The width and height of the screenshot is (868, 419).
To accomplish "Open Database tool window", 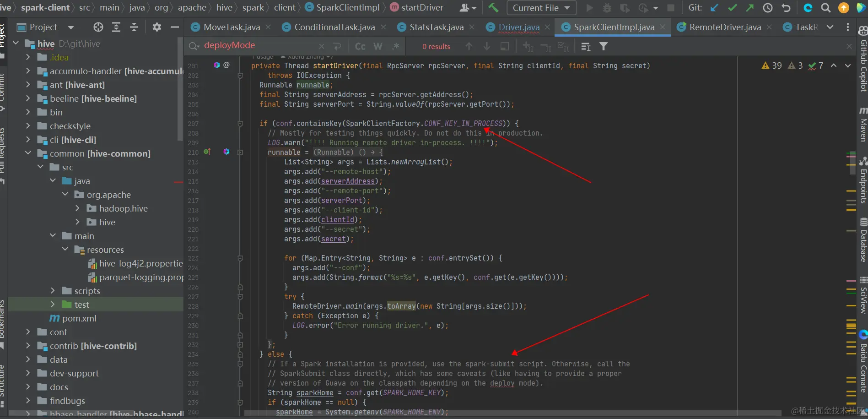I will tap(863, 240).
